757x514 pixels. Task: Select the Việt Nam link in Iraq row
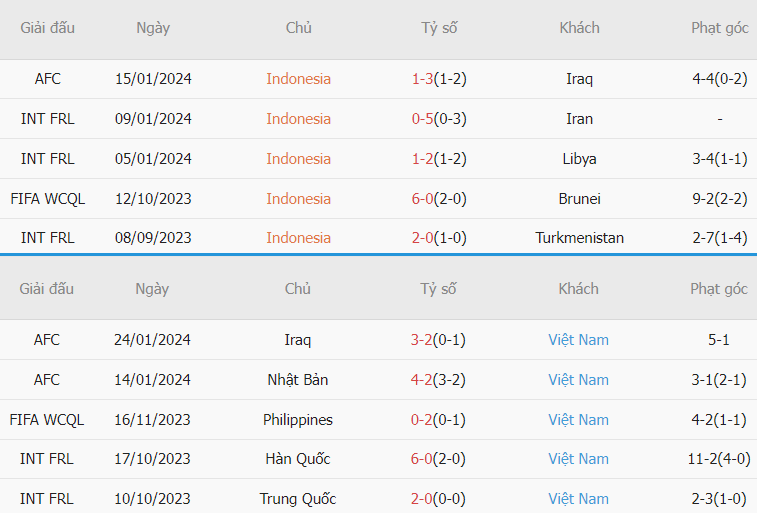[x=578, y=340]
